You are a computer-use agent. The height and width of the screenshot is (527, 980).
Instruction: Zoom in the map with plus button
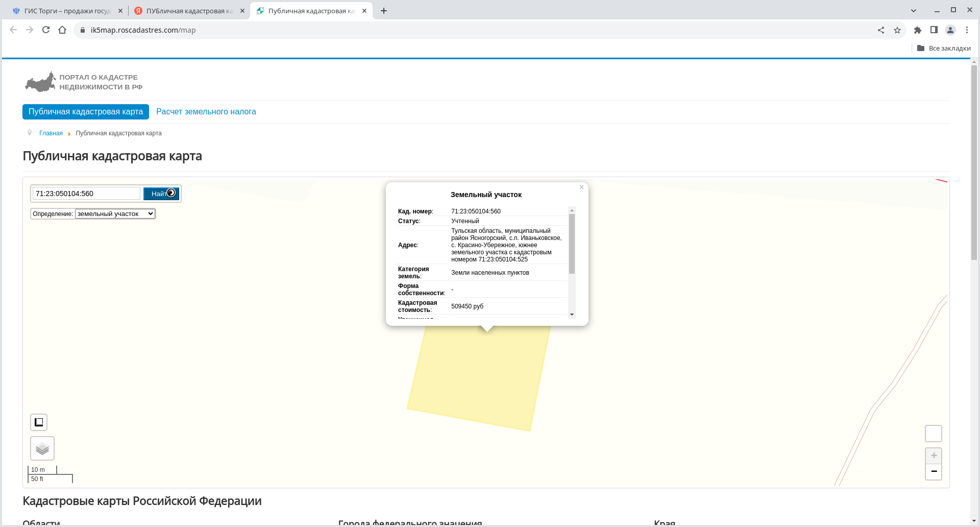tap(934, 456)
